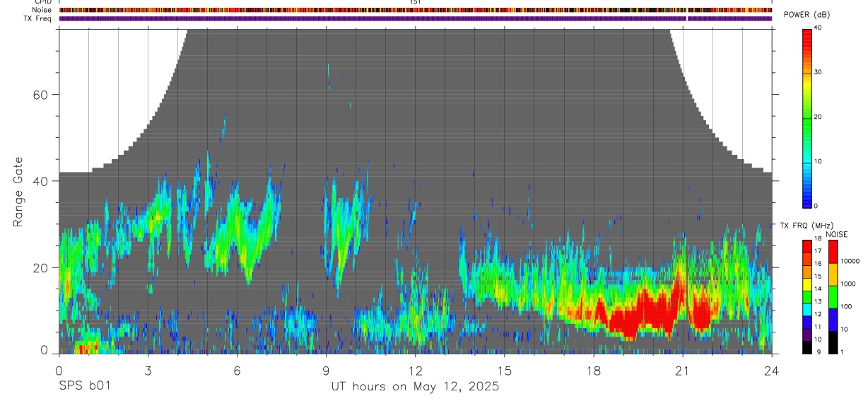The width and height of the screenshot is (868, 401).
Task: Click the CPID value 151
Action: (416, 2)
